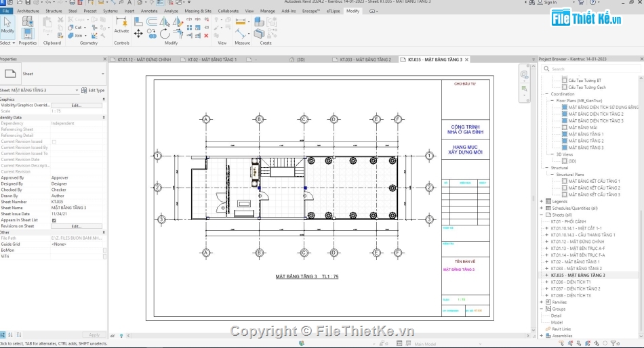Toggle the Current Revision Issued checkbox
This screenshot has height=348, width=644.
coord(54,142)
